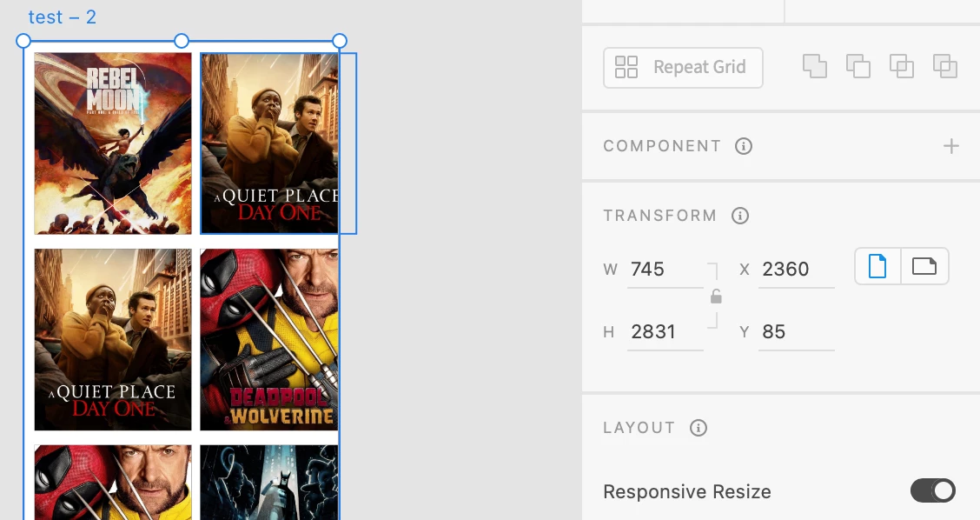Click the top-center artboard resize handle
Viewport: 980px width, 520px height.
coord(182,41)
